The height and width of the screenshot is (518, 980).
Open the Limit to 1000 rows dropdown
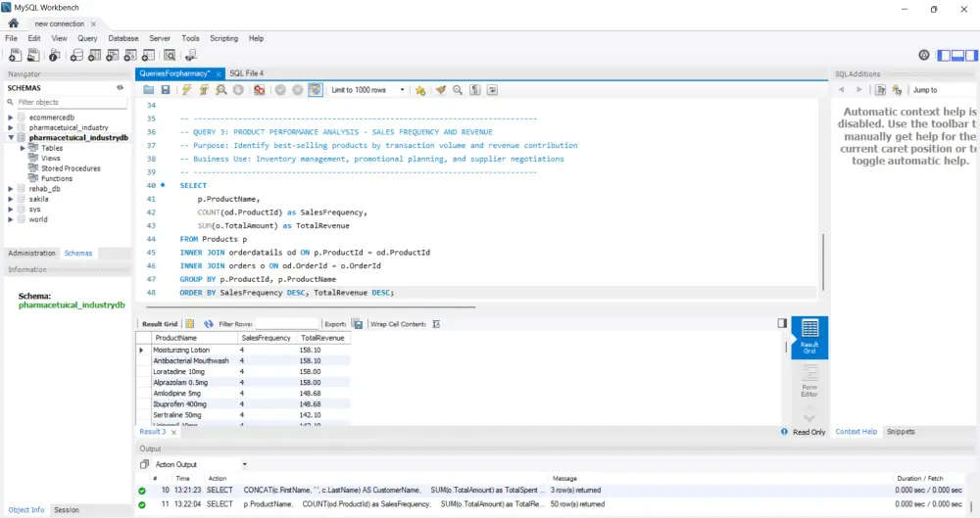[372, 90]
